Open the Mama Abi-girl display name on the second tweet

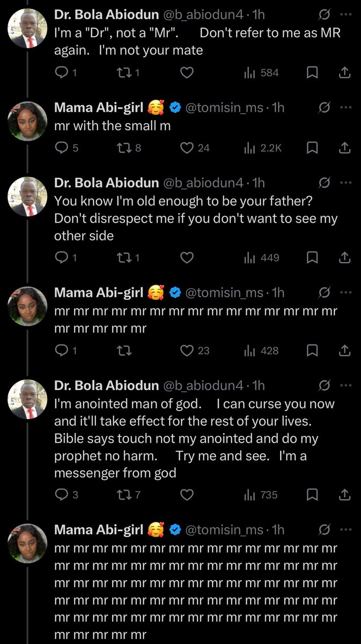99,107
